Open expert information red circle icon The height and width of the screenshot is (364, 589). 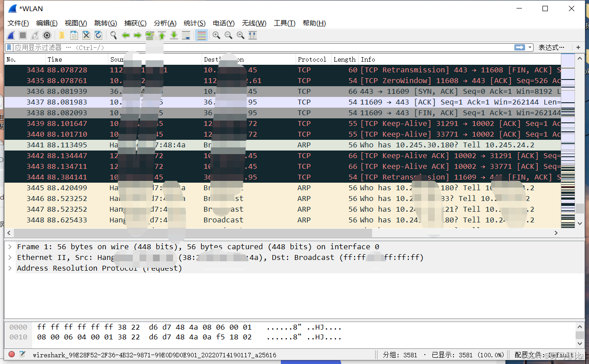[12, 355]
